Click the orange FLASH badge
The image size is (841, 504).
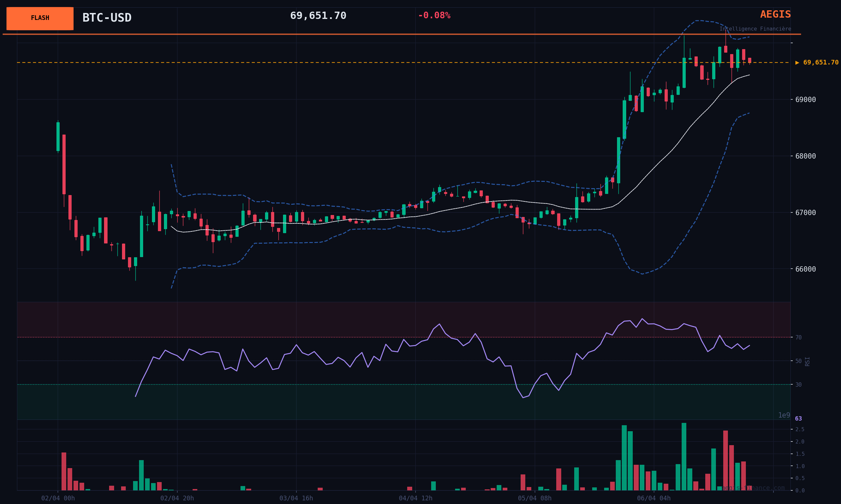pos(40,18)
